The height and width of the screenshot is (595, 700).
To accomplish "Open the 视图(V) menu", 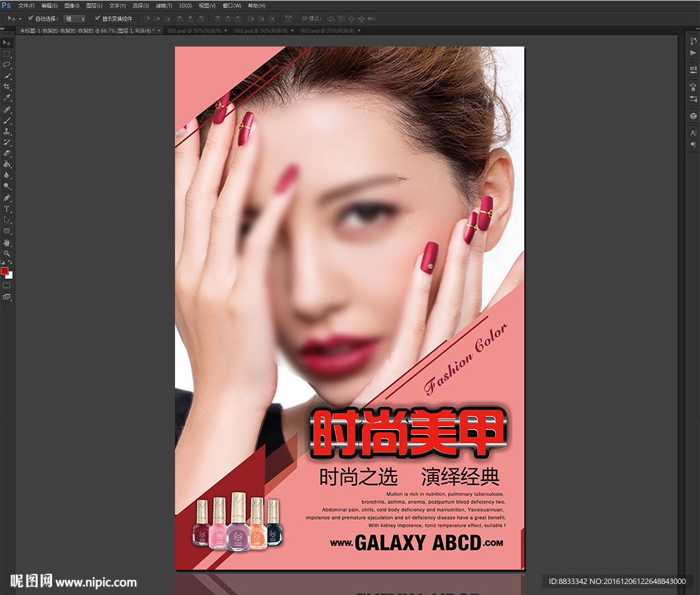I will click(x=207, y=5).
